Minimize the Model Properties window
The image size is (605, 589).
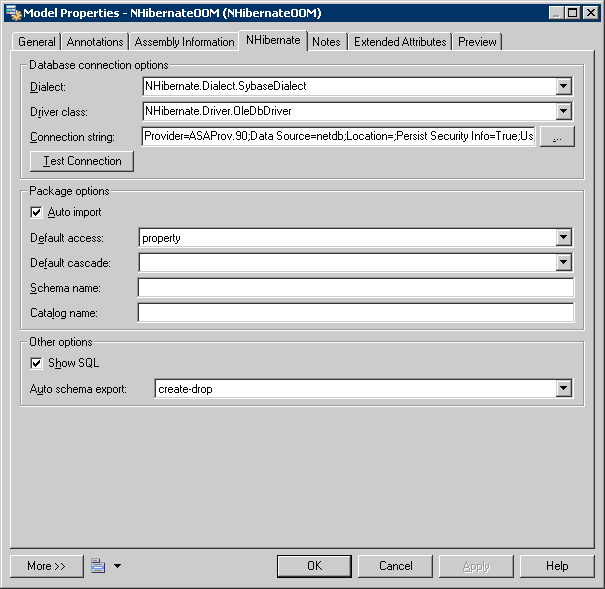[x=556, y=13]
